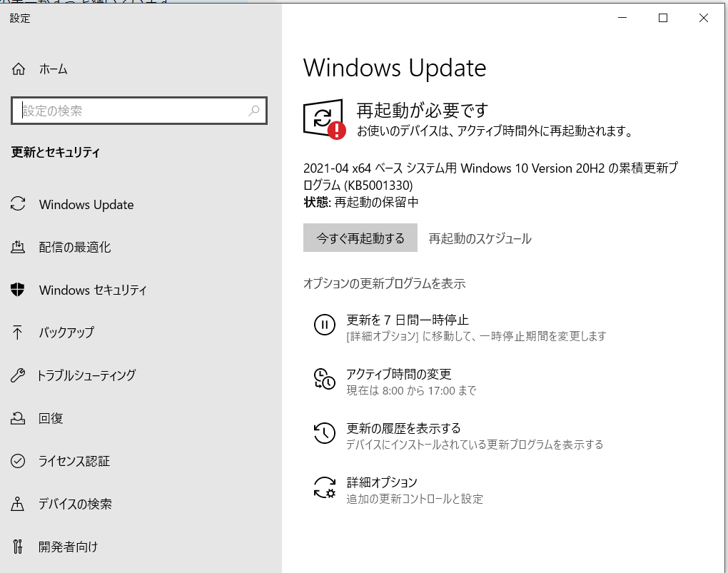Click the clock icon for アクティブ時間の変更
The image size is (728, 573).
point(325,378)
